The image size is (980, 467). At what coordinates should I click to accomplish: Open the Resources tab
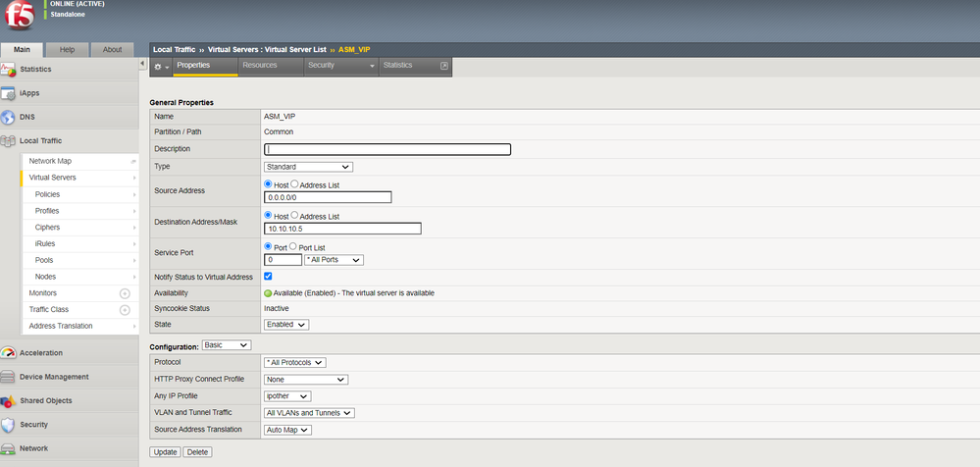pyautogui.click(x=271, y=66)
